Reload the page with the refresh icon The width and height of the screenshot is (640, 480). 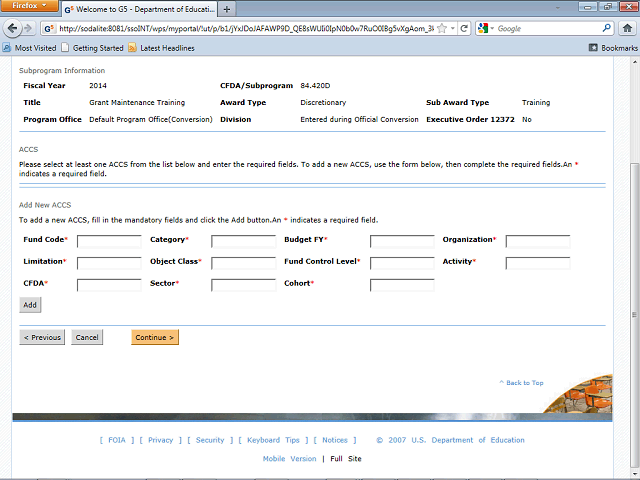click(x=464, y=28)
